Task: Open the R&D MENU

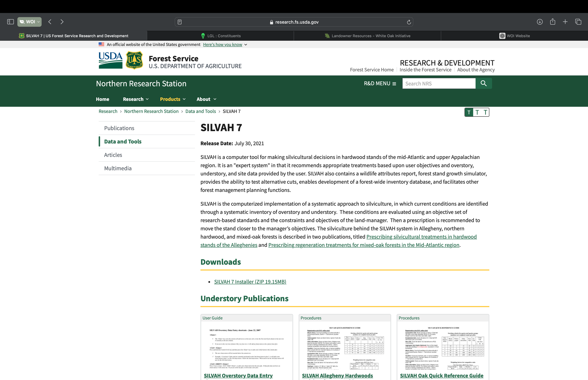Action: tap(380, 83)
